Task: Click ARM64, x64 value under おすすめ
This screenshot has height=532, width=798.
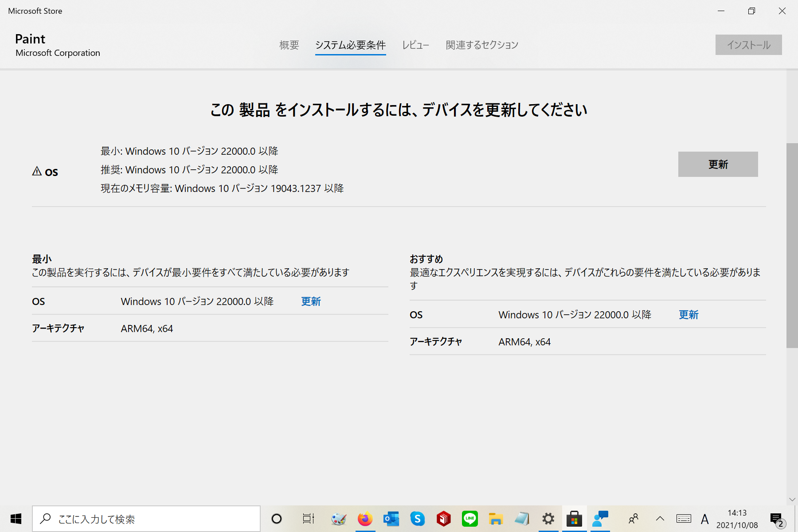Action: (x=524, y=342)
